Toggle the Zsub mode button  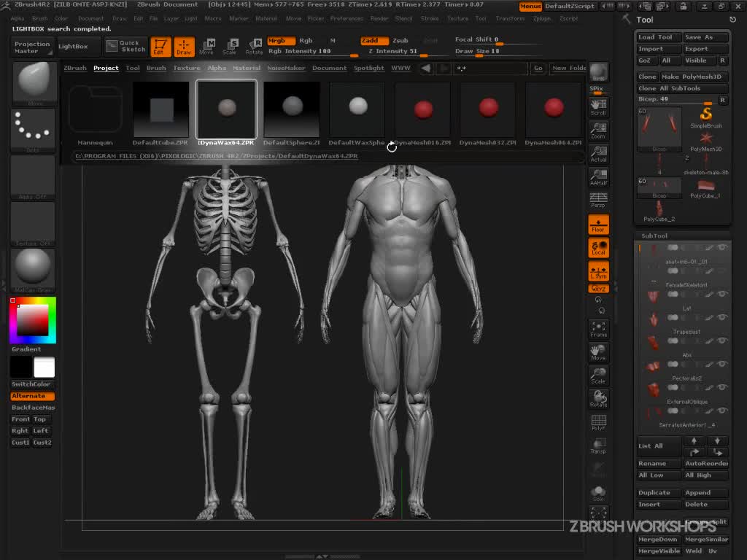coord(400,41)
